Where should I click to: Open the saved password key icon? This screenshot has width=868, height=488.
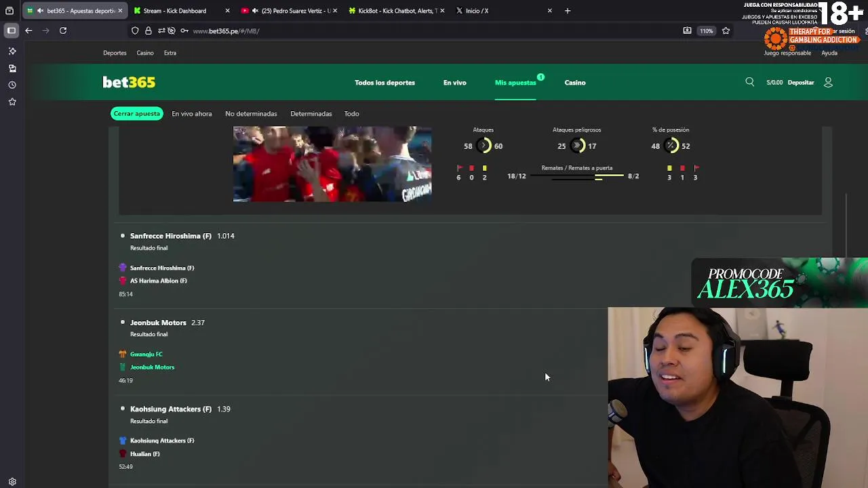184,30
